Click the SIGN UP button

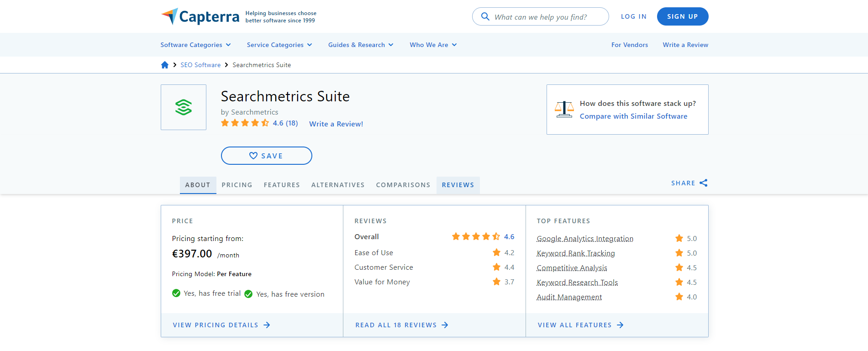(x=683, y=16)
